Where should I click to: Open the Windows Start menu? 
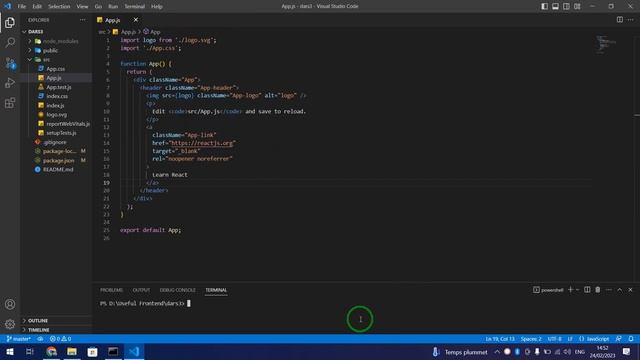coord(10,352)
